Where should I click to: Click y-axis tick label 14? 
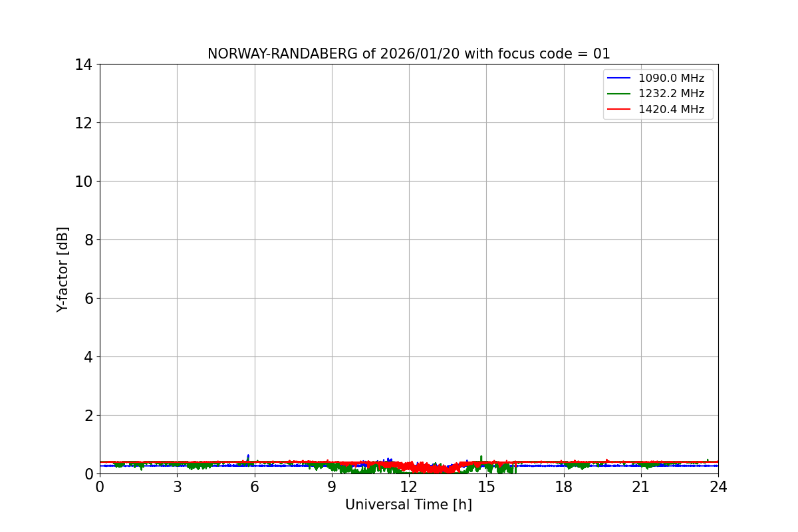[83, 65]
